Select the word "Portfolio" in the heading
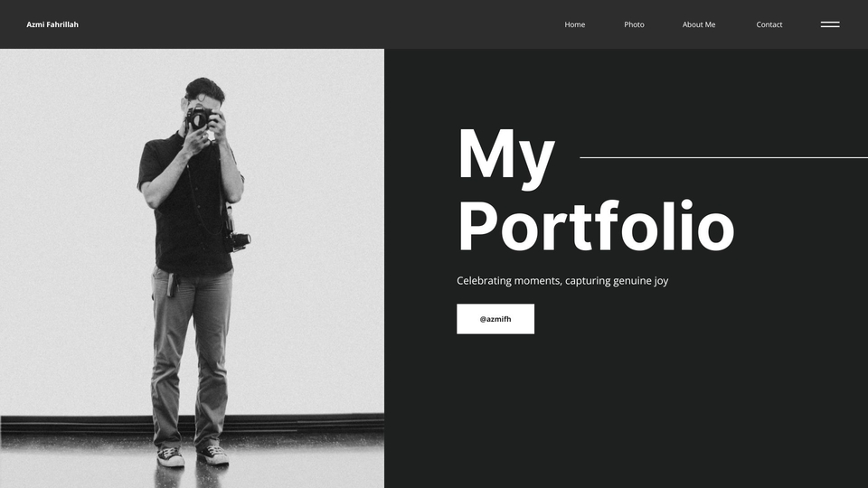 (596, 227)
